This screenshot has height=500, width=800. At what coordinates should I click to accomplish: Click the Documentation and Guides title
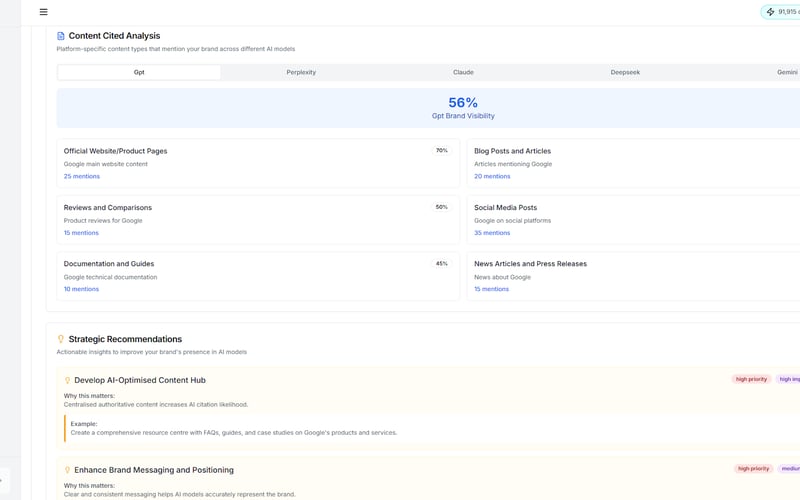109,264
